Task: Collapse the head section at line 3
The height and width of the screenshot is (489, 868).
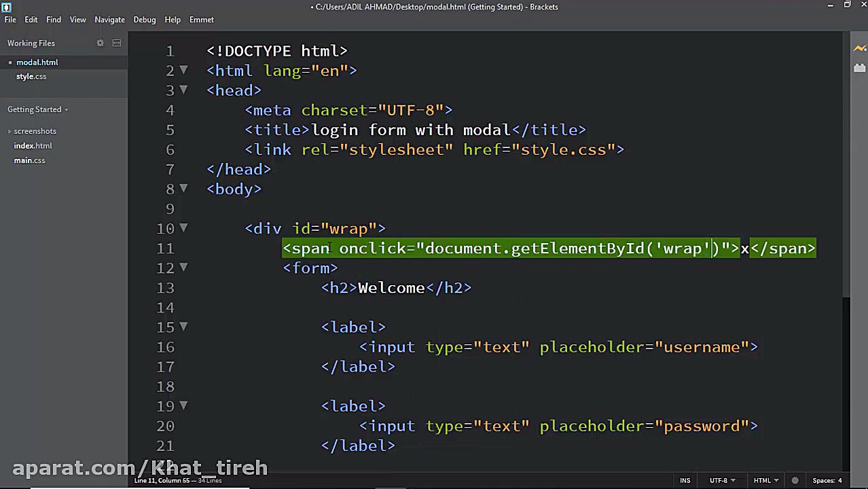Action: pyautogui.click(x=183, y=90)
